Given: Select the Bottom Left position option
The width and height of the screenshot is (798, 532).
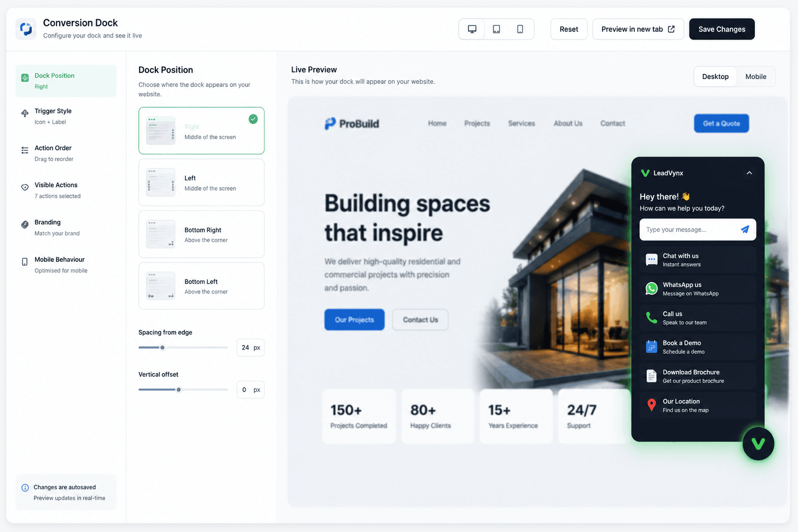Looking at the screenshot, I should click(x=202, y=286).
